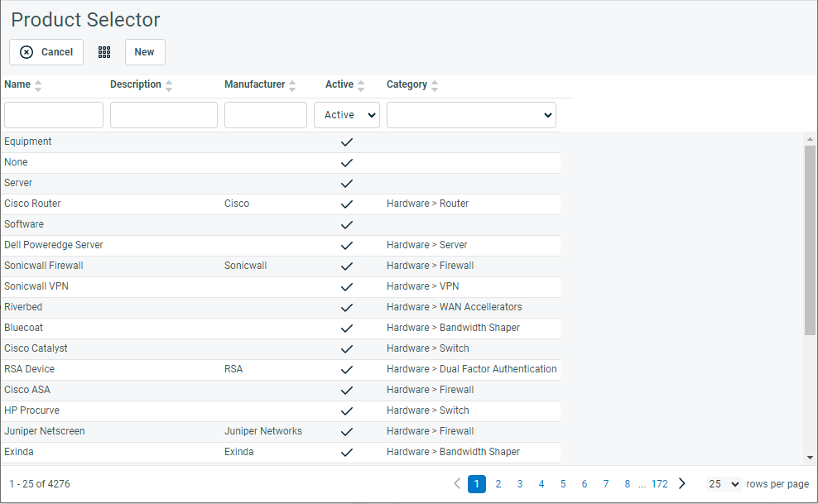Open the column chooser grid icon
This screenshot has height=504, width=818.
104,52
